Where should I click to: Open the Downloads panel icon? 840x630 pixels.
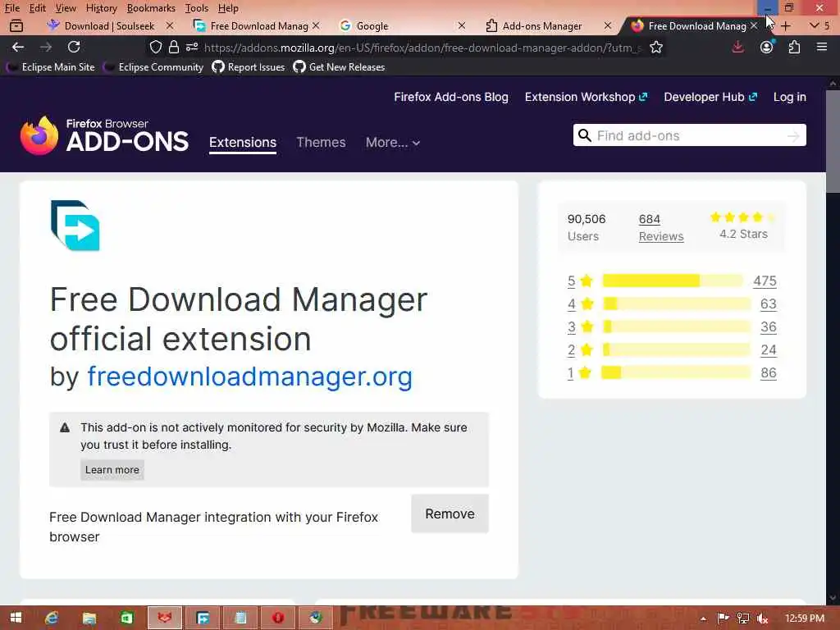coord(737,47)
